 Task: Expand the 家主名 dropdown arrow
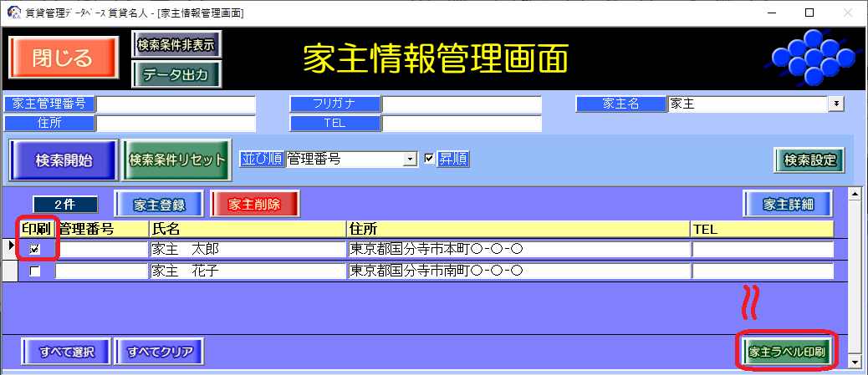pos(835,104)
